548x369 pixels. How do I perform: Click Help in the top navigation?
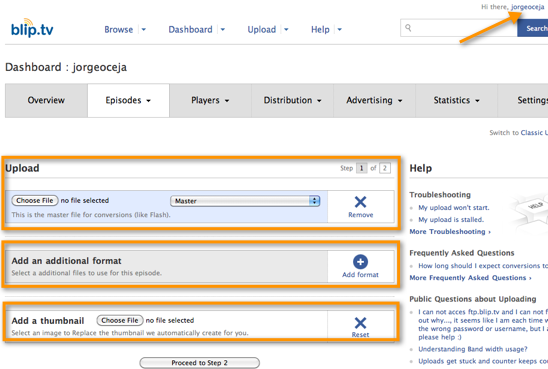coord(320,30)
